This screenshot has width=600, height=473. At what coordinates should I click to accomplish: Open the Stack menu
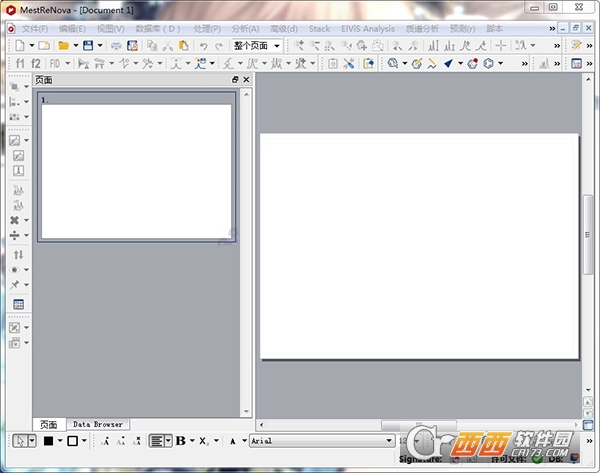(320, 29)
